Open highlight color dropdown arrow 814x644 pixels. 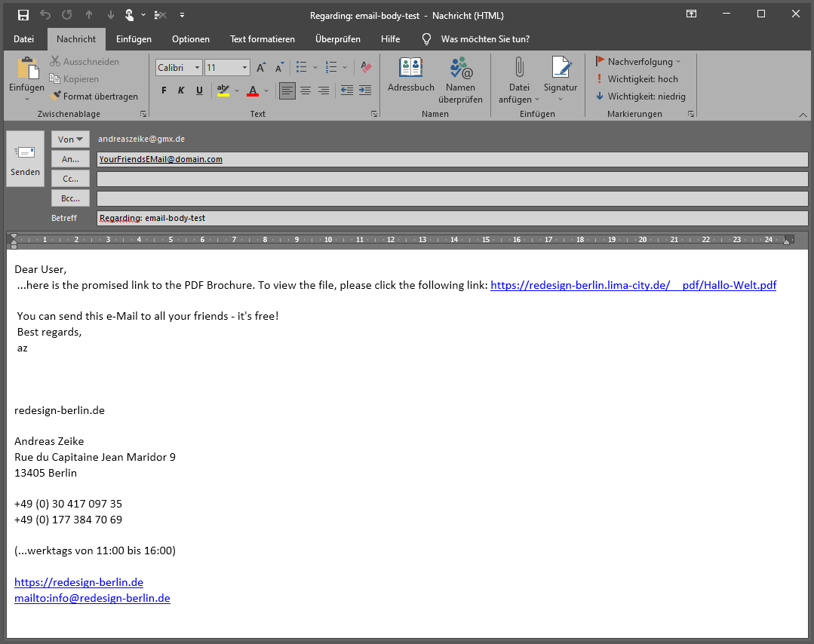pyautogui.click(x=237, y=90)
